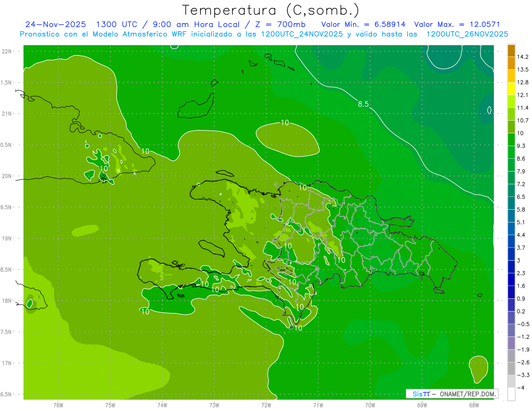Image resolution: width=532 pixels, height=411 pixels.
Task: Click the '22N' latitude label
Action: 8,51
